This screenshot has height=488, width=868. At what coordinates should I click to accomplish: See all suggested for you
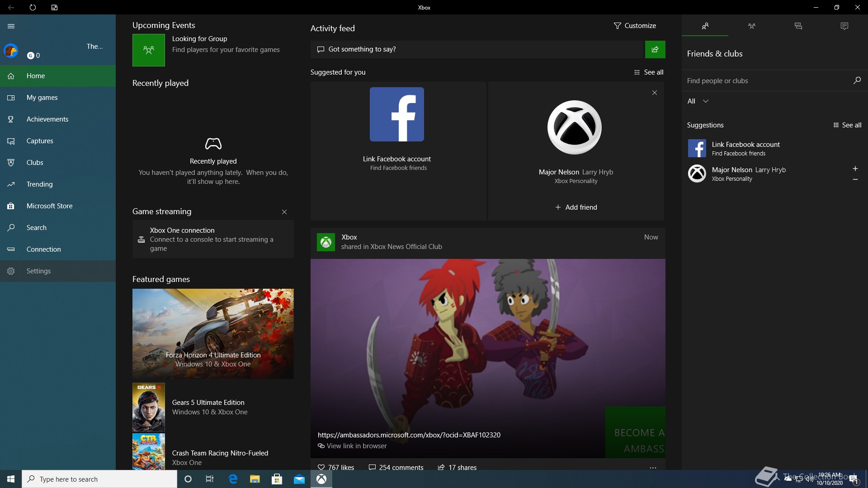coord(649,72)
